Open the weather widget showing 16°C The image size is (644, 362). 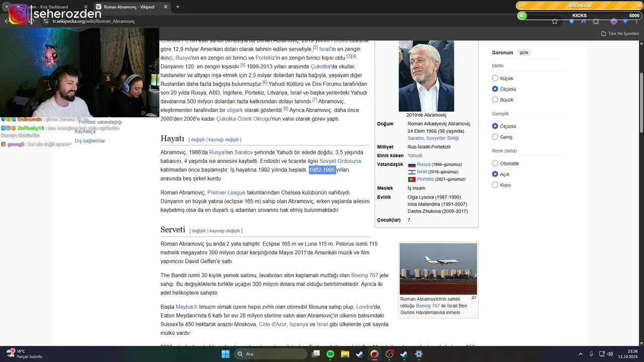click(24, 354)
